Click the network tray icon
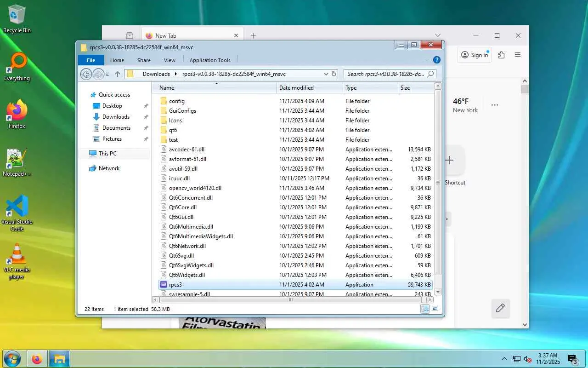The image size is (588, 368). pyautogui.click(x=517, y=359)
